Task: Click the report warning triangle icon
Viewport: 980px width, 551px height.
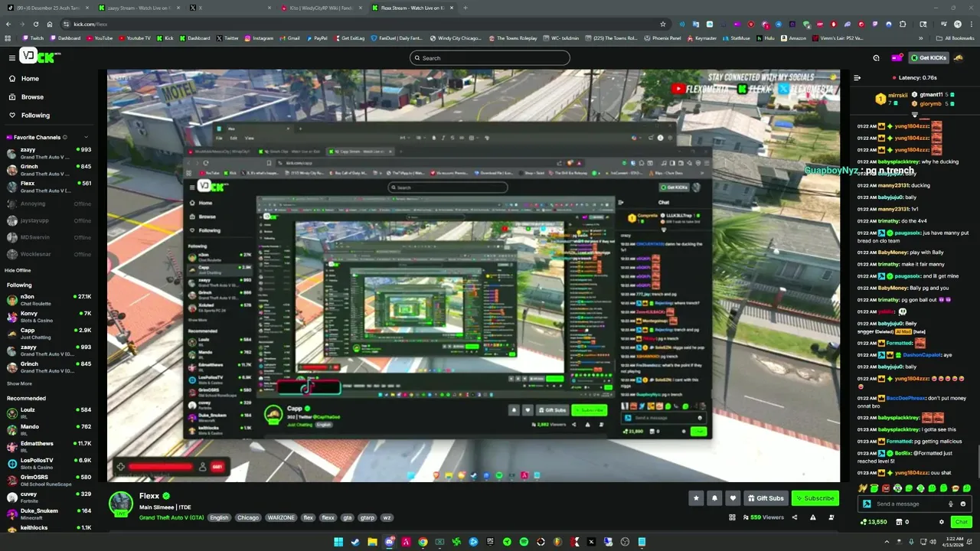Action: [813, 517]
